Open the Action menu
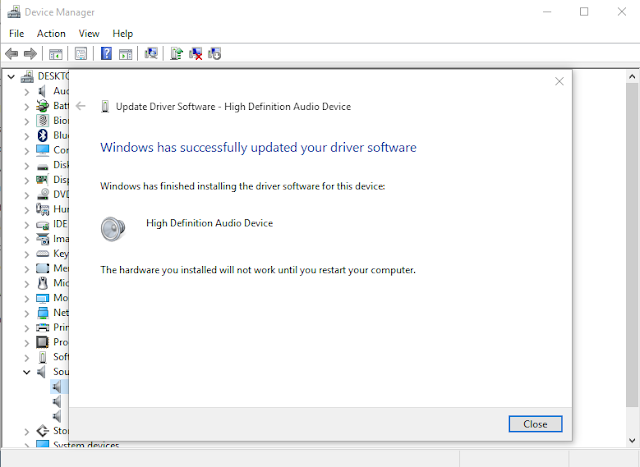This screenshot has height=467, width=640. pyautogui.click(x=51, y=33)
